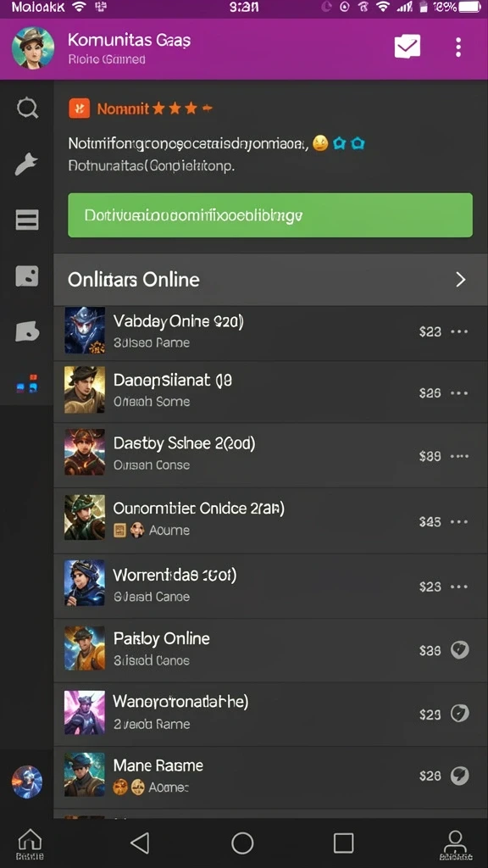Tap the checkmark message icon in header
Viewport: 488px width, 868px height.
pos(408,47)
